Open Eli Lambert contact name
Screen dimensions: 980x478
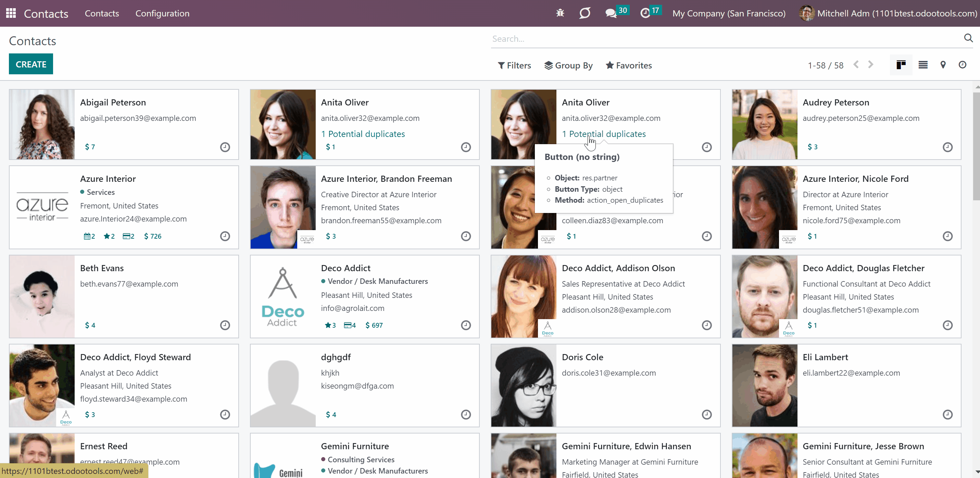(x=826, y=357)
